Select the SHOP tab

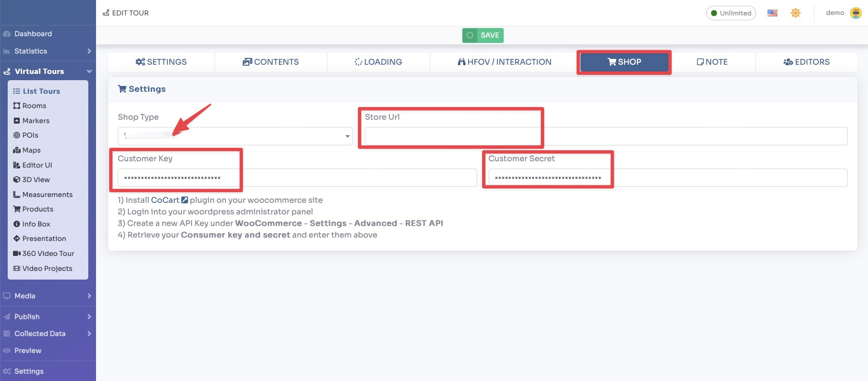coord(624,62)
